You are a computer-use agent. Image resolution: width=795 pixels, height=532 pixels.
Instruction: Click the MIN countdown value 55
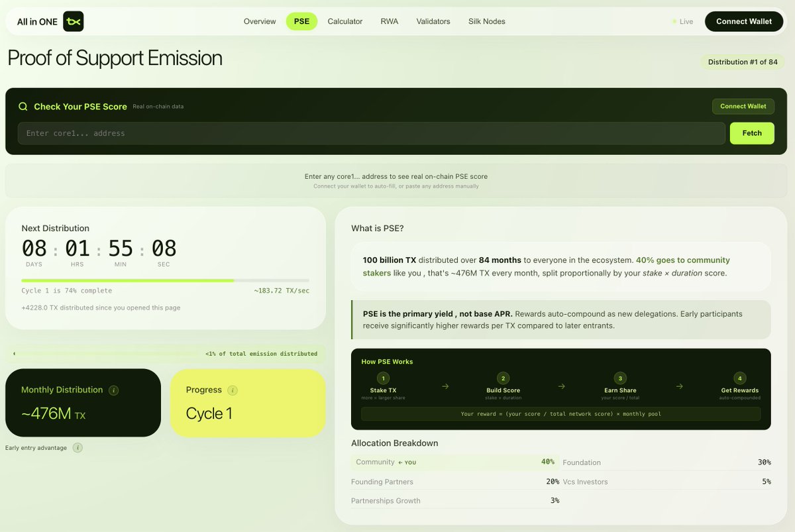(x=121, y=249)
